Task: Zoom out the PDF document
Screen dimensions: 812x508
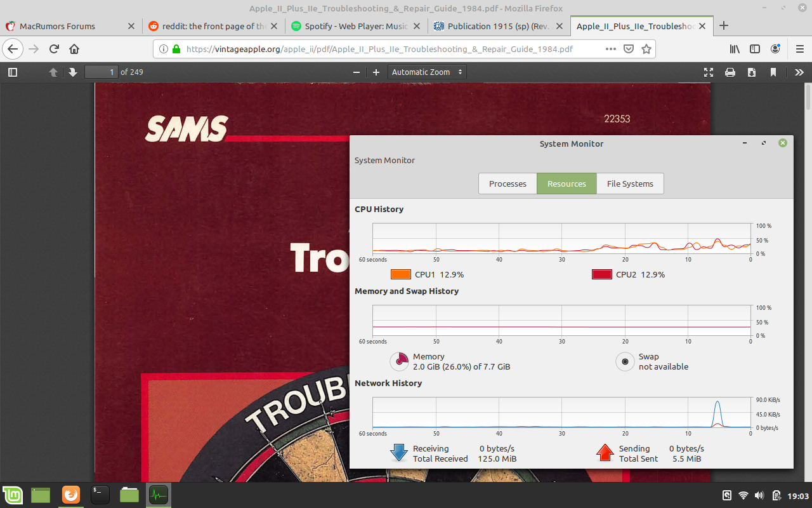Action: (x=357, y=72)
